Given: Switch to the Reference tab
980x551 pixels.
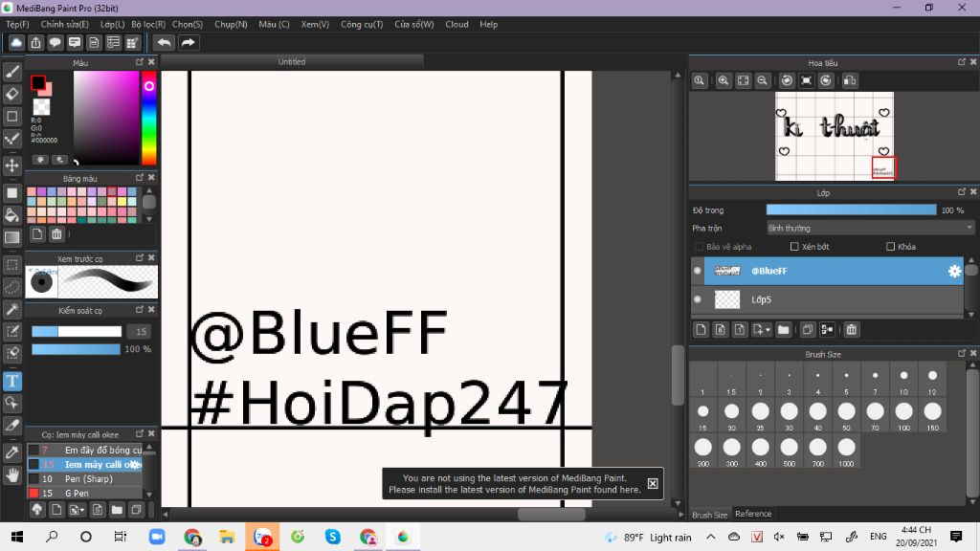Looking at the screenshot, I should coord(753,514).
